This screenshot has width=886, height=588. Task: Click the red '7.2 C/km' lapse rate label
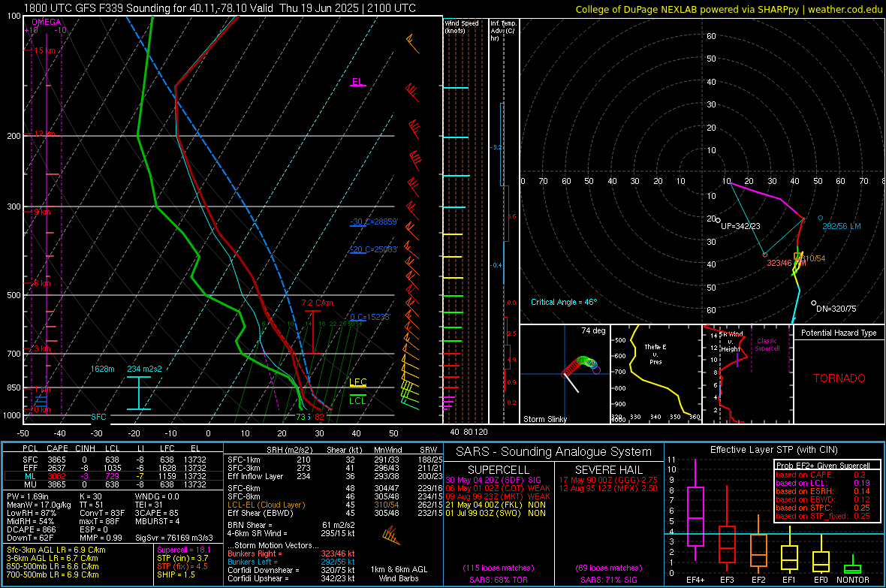tap(317, 303)
